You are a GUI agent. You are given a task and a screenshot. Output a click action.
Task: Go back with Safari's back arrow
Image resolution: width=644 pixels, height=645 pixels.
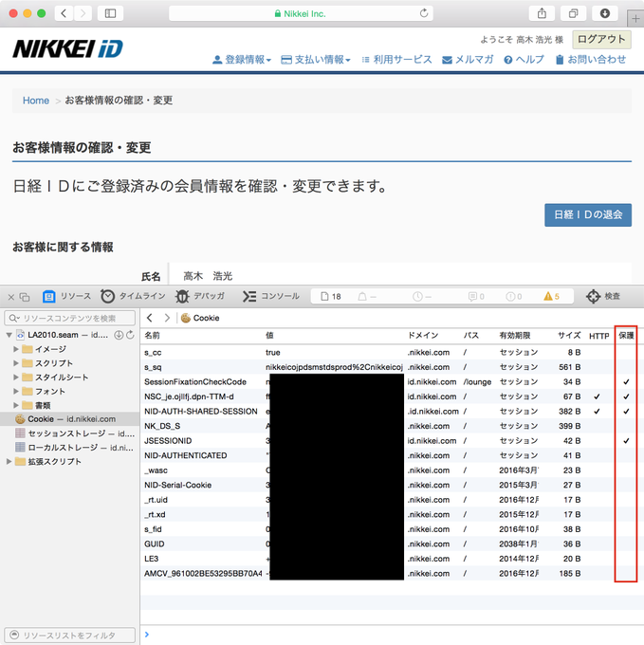(x=64, y=13)
